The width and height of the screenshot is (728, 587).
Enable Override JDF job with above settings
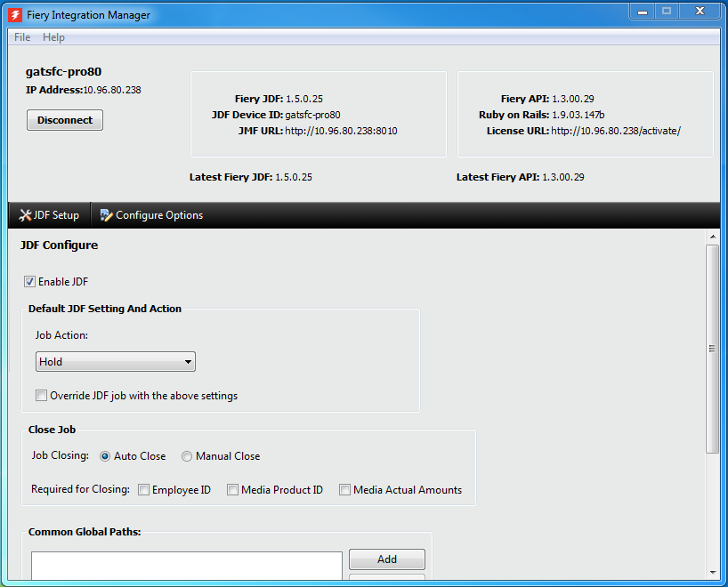click(x=41, y=396)
